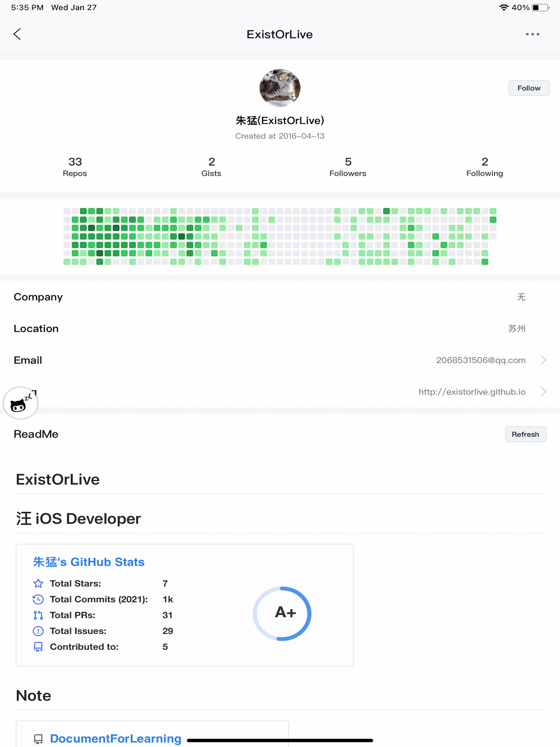Click the issue icon next to Total Issues
The width and height of the screenshot is (560, 747).
click(38, 631)
